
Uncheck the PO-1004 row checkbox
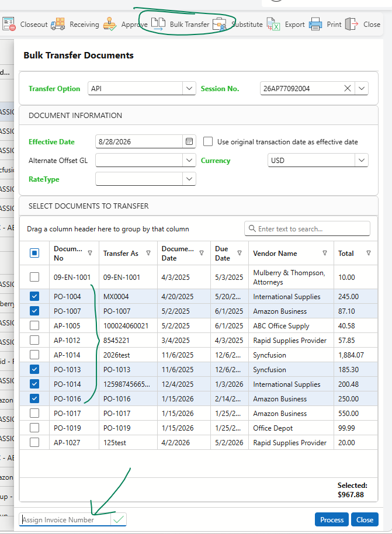click(x=34, y=296)
